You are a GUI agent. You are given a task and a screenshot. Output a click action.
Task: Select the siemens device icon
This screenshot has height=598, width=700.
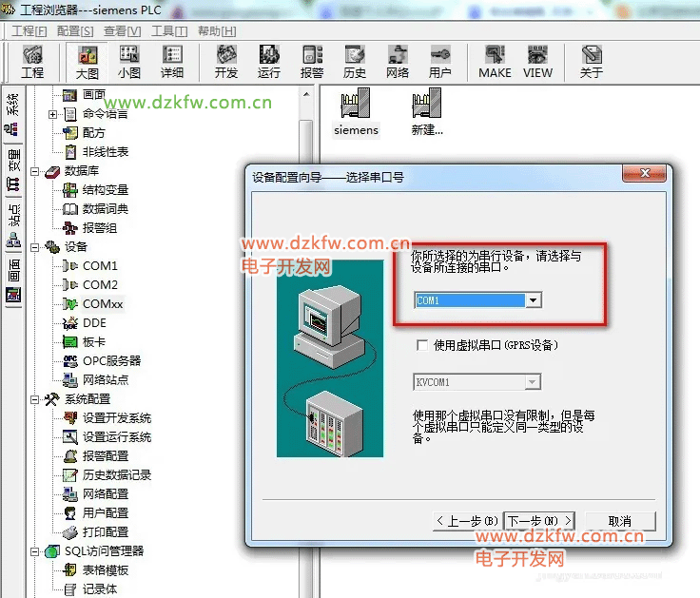(357, 112)
